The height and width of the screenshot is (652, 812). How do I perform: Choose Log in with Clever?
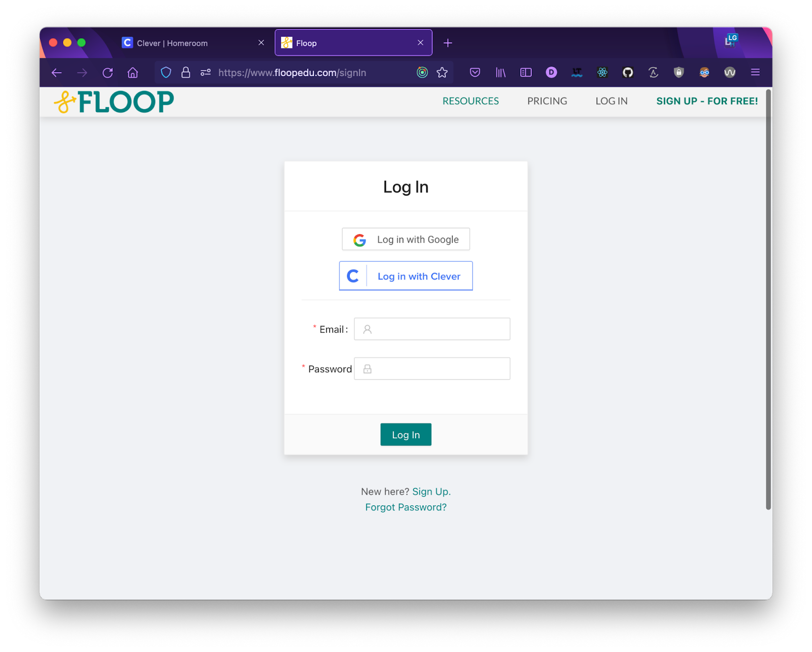406,276
